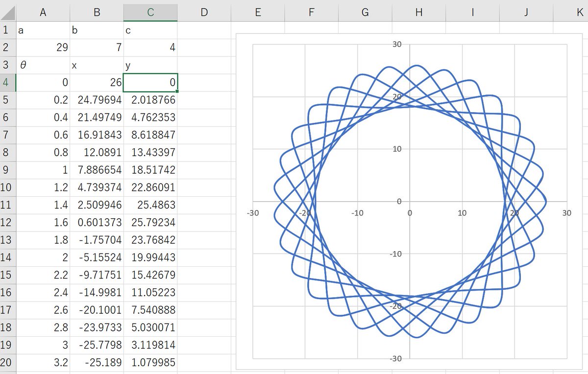Select row 1 header

[8, 30]
